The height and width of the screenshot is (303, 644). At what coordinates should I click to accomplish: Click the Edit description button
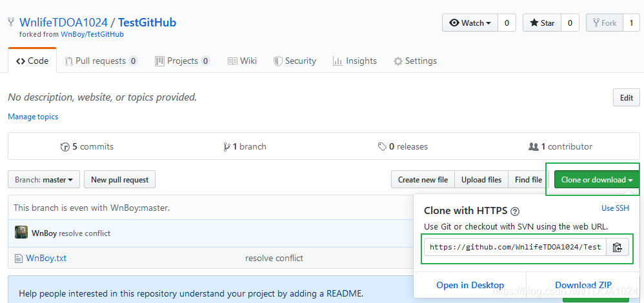[x=627, y=98]
